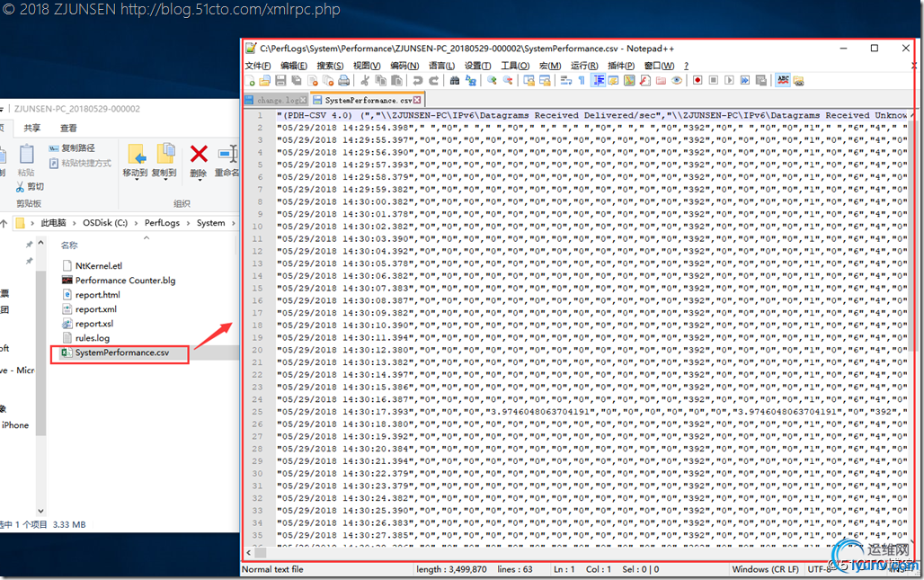Click the Print icon in Notepad++
Image resolution: width=924 pixels, height=580 pixels.
click(x=344, y=81)
